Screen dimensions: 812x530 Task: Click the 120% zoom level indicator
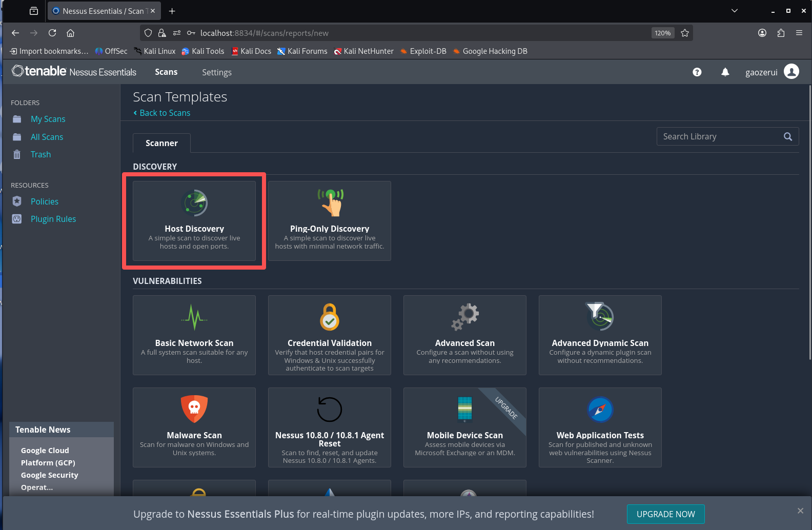663,33
